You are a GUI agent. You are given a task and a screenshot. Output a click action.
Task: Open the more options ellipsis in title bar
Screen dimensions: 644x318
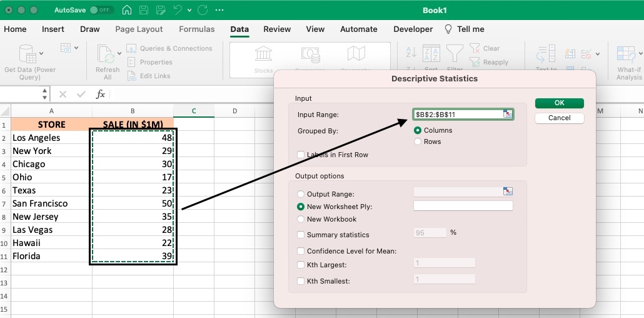[x=219, y=10]
